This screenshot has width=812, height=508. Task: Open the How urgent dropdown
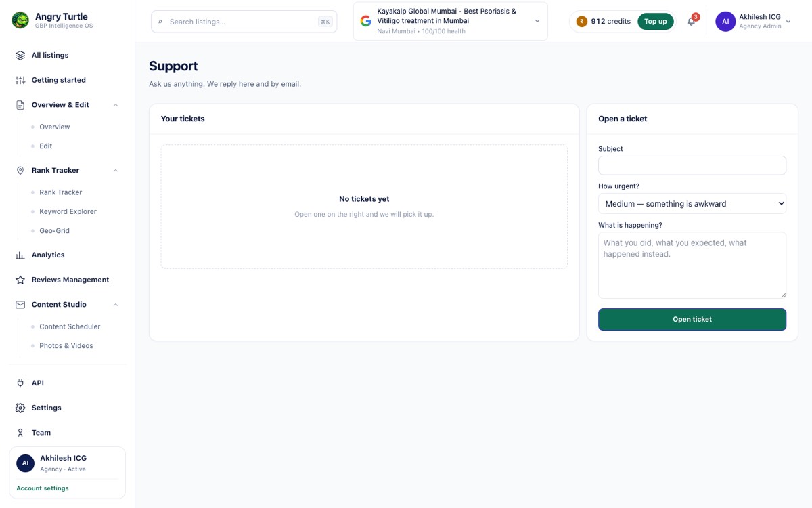pos(692,204)
